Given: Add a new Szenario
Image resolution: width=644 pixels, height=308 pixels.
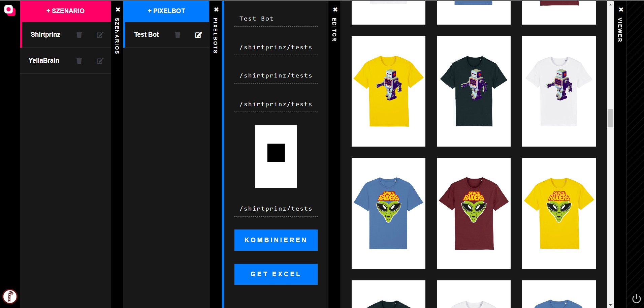Looking at the screenshot, I should click(x=65, y=11).
